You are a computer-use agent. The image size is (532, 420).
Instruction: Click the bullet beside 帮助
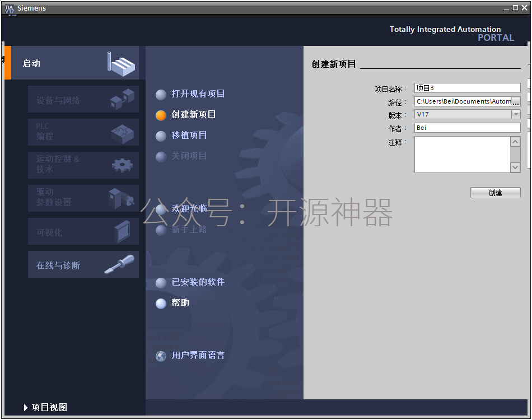click(x=161, y=304)
